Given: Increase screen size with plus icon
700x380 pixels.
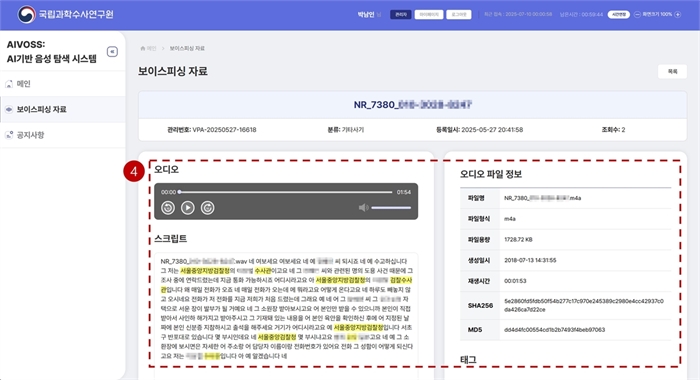Looking at the screenshot, I should 677,14.
